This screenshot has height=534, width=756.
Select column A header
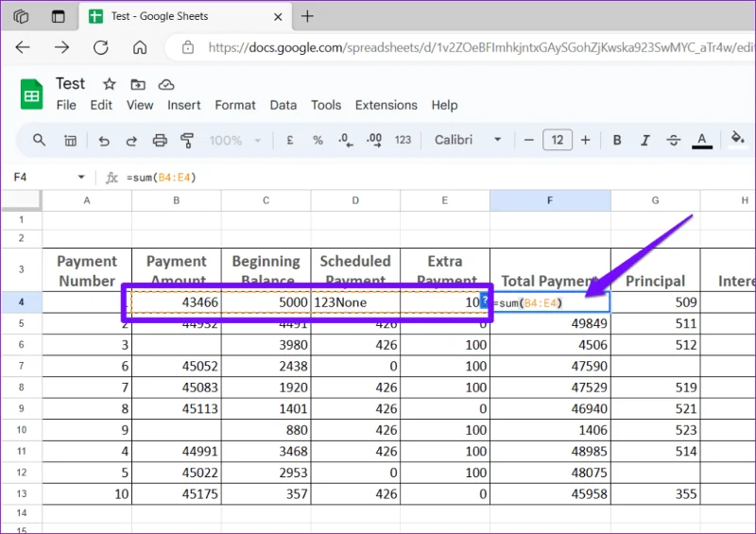(x=87, y=200)
